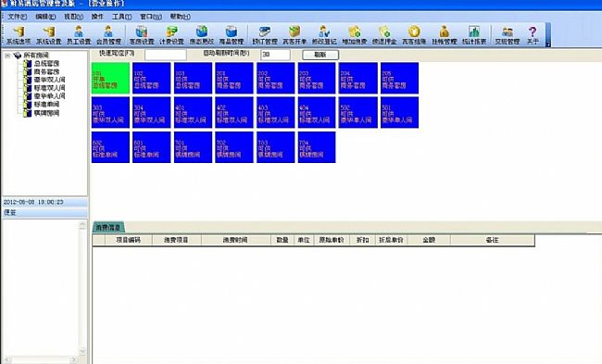The image size is (602, 364).
Task: Open the 工具 menu
Action: coord(121,17)
